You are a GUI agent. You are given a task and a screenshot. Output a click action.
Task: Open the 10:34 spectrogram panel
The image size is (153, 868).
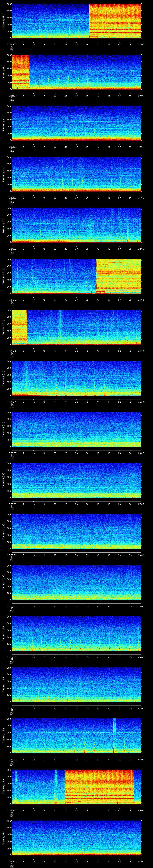tap(76, 378)
